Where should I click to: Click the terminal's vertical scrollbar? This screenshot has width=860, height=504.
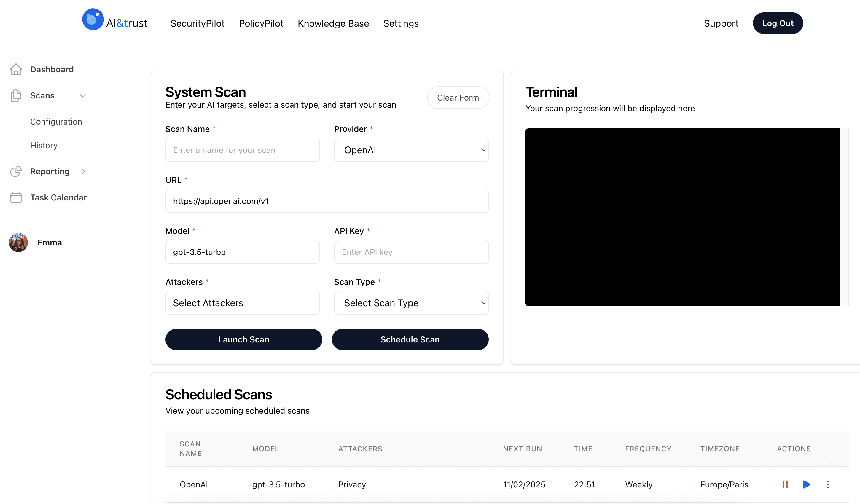(844, 217)
